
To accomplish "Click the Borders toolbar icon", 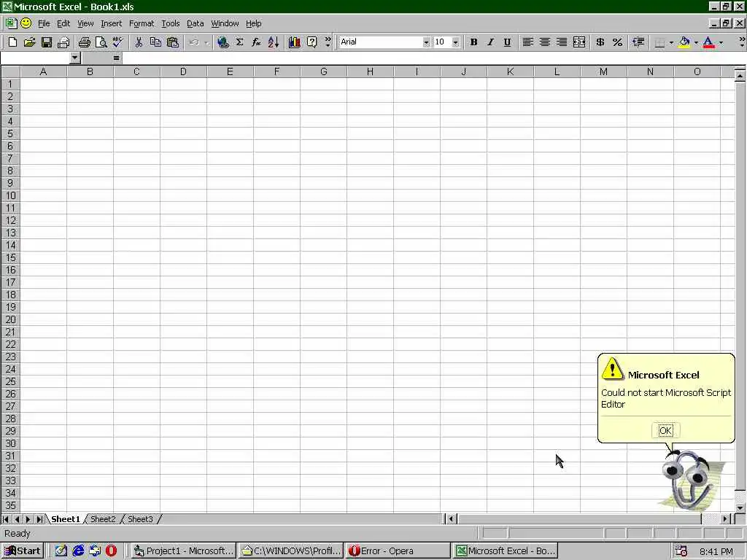I will (x=659, y=42).
